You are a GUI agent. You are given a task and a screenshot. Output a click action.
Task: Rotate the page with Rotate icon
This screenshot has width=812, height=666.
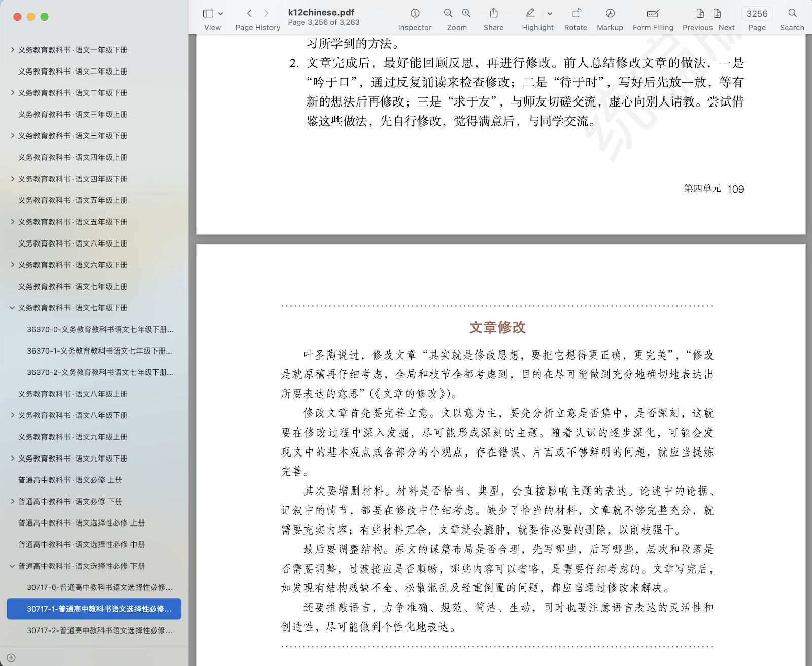[x=576, y=14]
